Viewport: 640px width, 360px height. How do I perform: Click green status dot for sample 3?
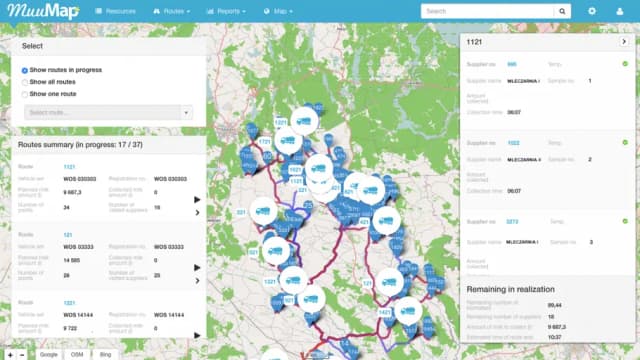625,221
